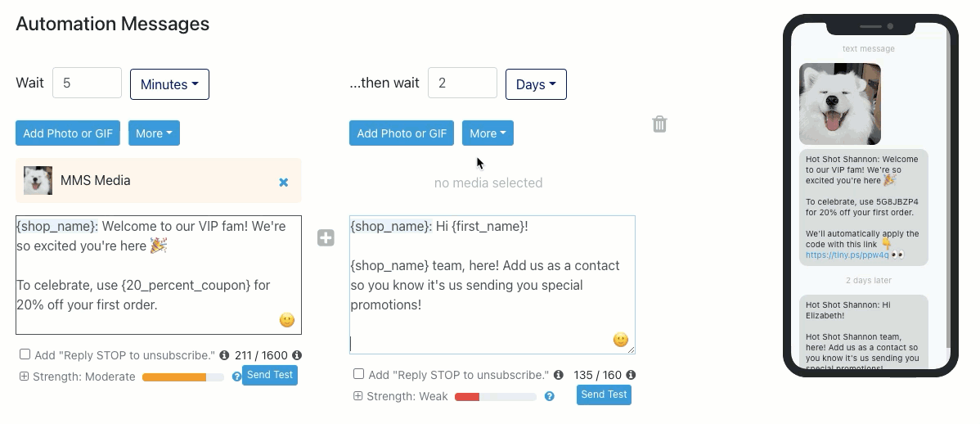
Task: Send Test for the first message
Action: click(x=270, y=375)
